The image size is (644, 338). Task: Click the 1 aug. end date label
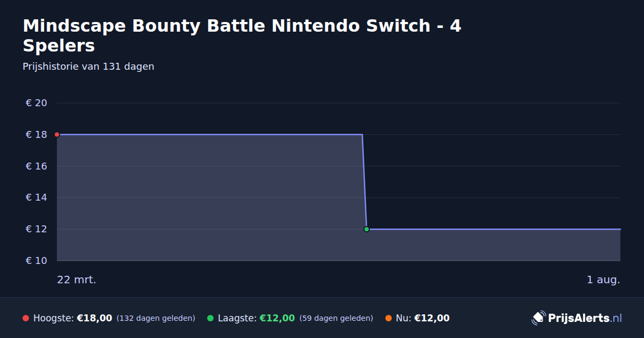pos(603,280)
